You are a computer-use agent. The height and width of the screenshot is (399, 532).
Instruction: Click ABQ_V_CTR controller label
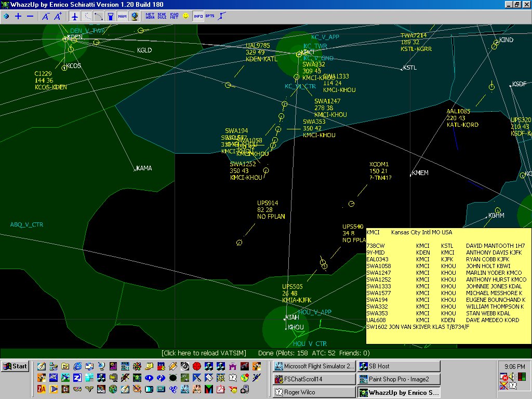click(x=27, y=224)
